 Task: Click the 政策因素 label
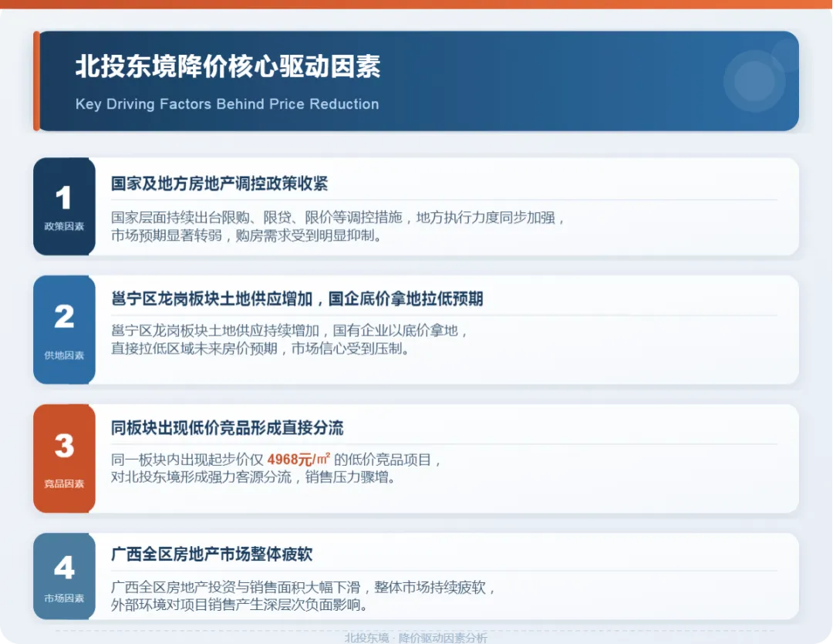pyautogui.click(x=64, y=226)
